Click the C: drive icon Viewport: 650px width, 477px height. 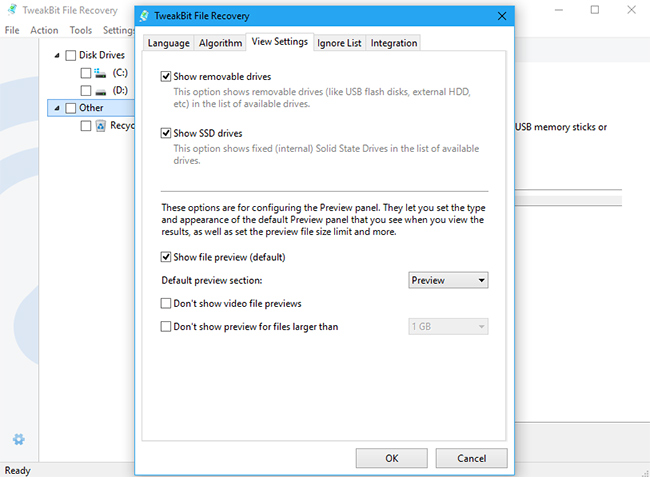coord(100,73)
